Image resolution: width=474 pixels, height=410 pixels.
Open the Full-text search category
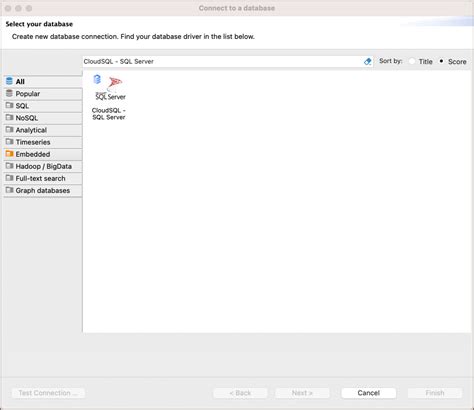click(x=43, y=178)
